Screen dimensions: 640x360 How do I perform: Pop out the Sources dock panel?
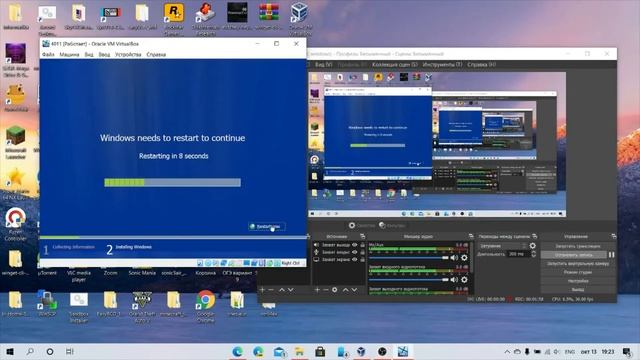362,236
